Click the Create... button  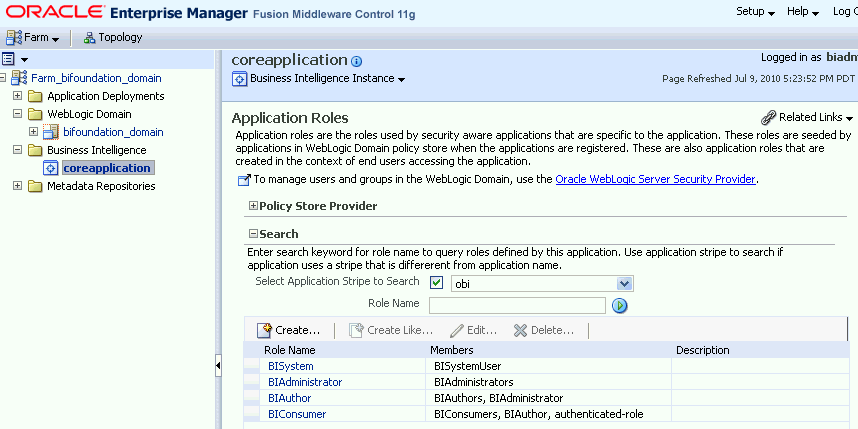[x=288, y=330]
